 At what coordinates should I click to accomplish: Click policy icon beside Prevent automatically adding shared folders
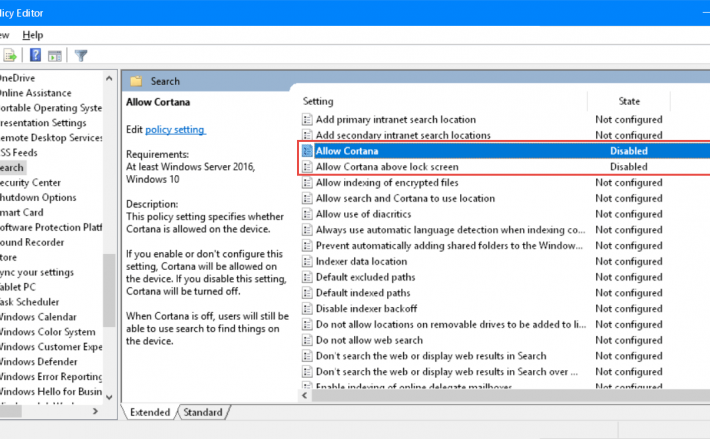coord(307,246)
